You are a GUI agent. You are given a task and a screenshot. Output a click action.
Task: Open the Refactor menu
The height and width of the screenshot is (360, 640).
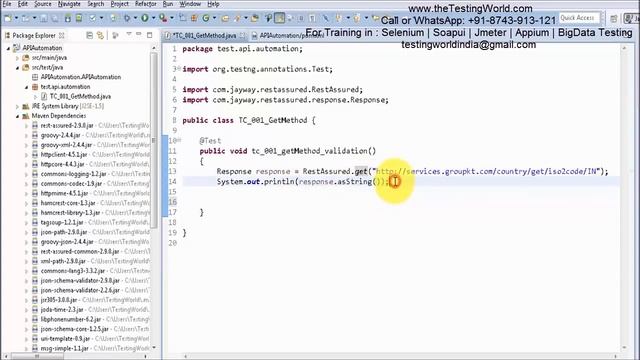coord(146,4)
